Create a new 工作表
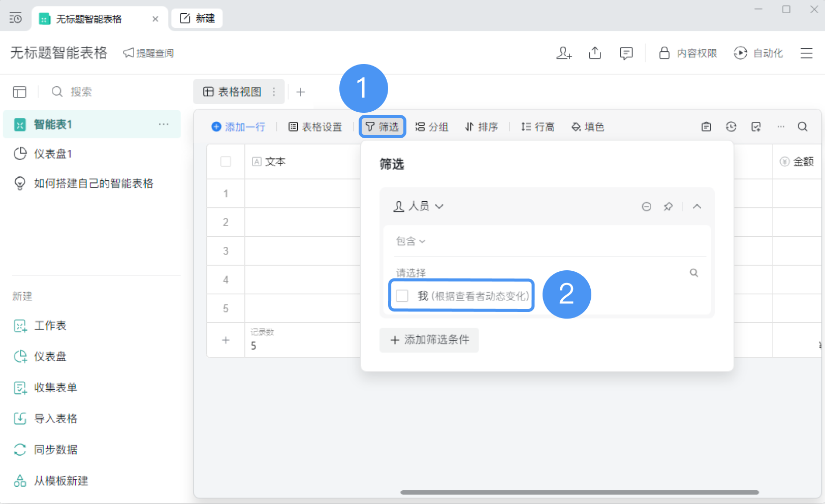 tap(40, 326)
